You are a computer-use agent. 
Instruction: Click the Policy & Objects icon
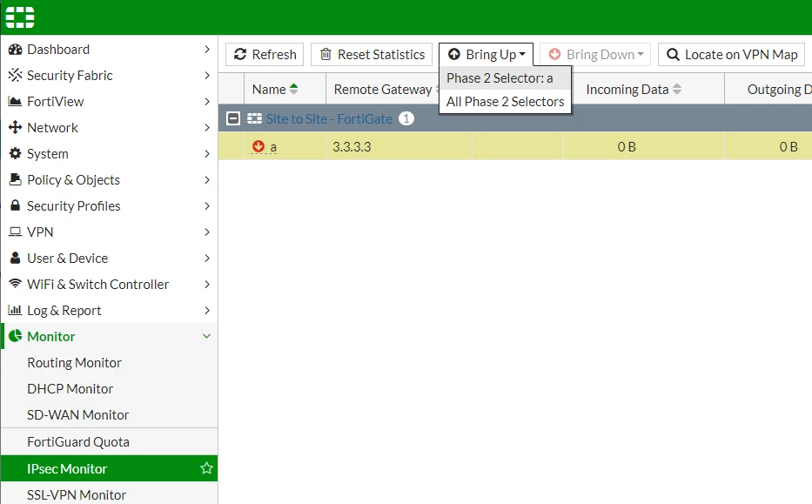(x=16, y=179)
